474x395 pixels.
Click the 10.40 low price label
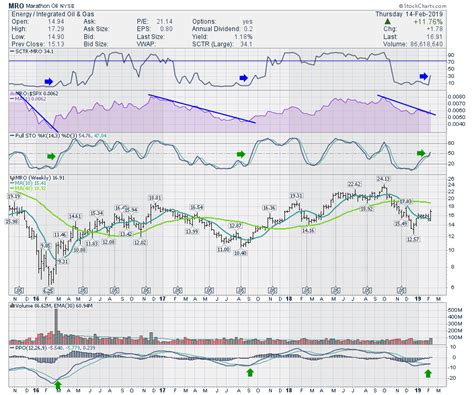tap(241, 253)
